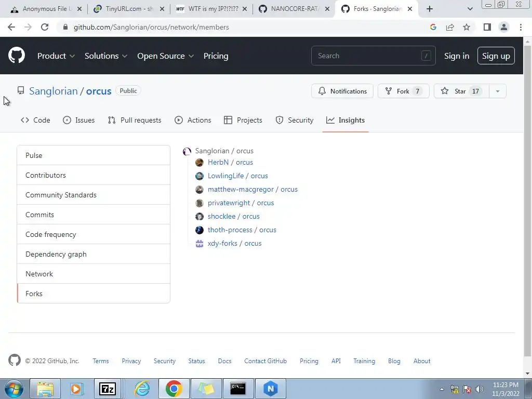This screenshot has width=532, height=399.
Task: Click the GitHub Octocat logo in header
Action: coord(16,56)
